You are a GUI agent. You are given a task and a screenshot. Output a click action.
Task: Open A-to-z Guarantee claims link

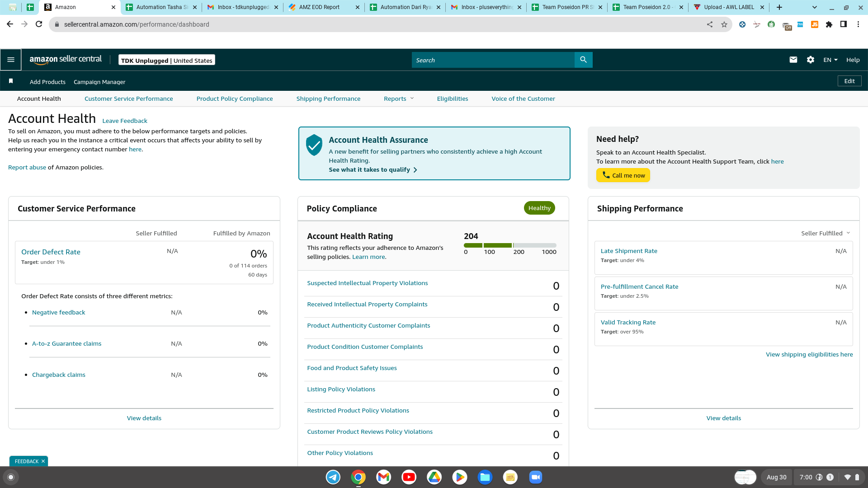[66, 343]
